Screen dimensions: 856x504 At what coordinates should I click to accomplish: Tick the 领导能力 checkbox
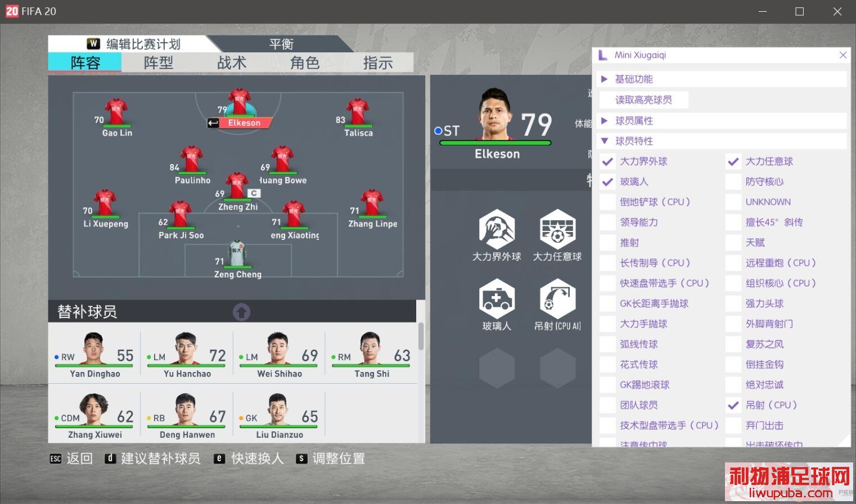(x=607, y=223)
